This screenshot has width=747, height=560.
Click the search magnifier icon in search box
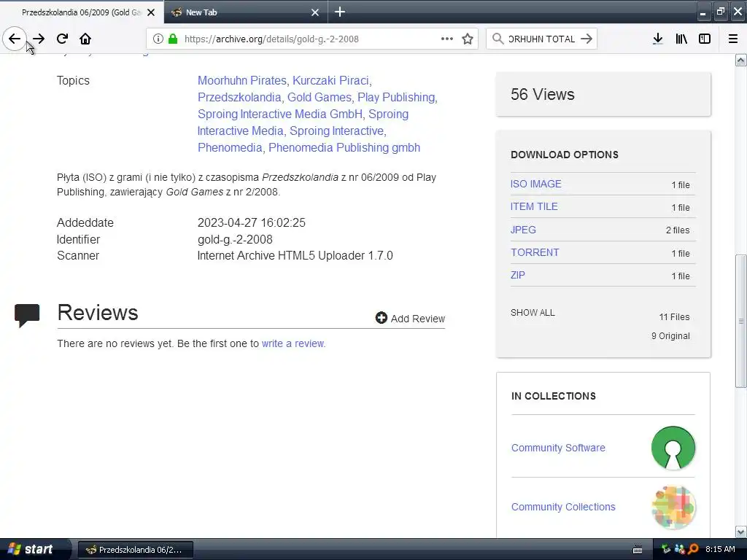[x=498, y=39]
